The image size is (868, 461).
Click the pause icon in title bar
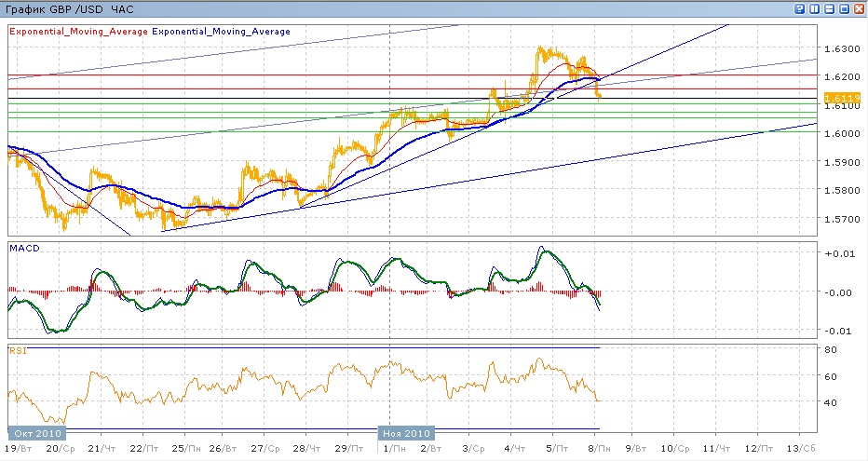[815, 8]
